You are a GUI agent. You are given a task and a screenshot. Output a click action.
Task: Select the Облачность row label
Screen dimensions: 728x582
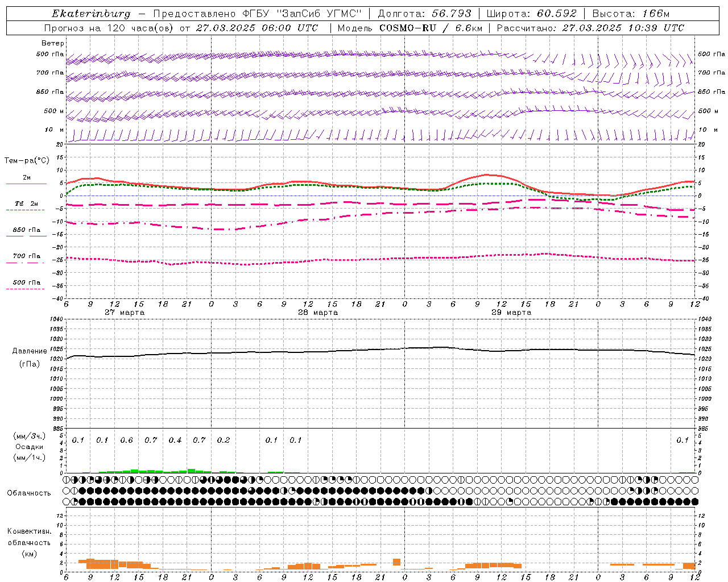click(29, 493)
